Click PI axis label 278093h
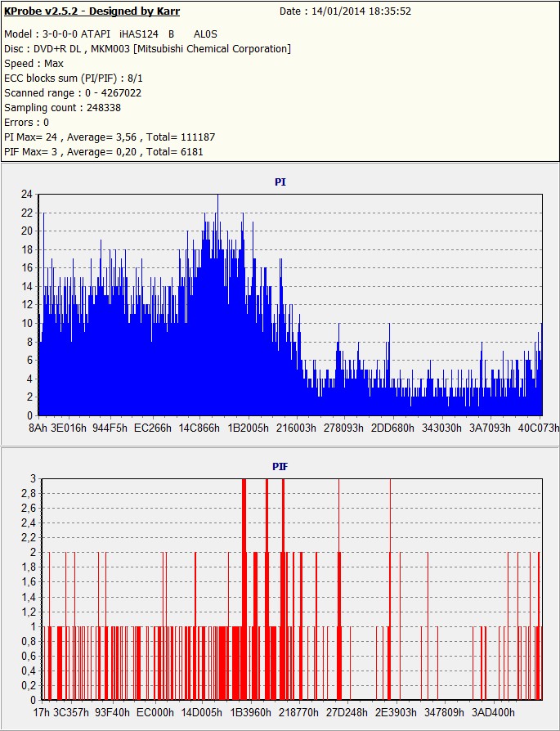 pos(343,428)
